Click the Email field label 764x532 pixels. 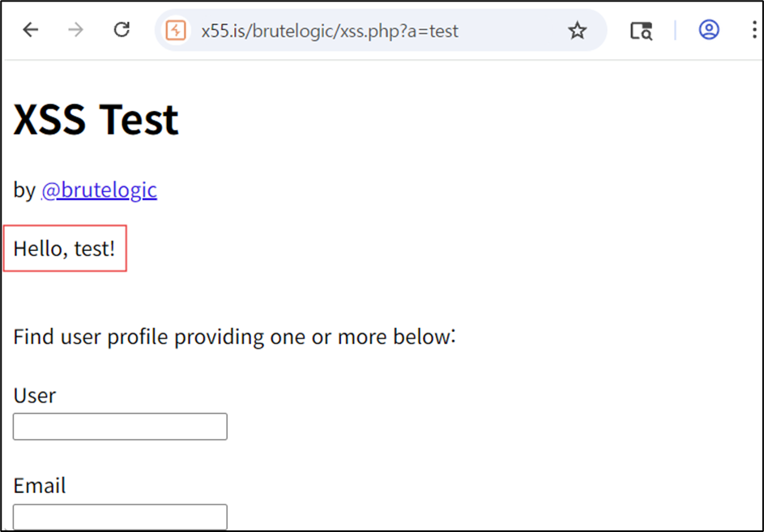click(x=40, y=486)
